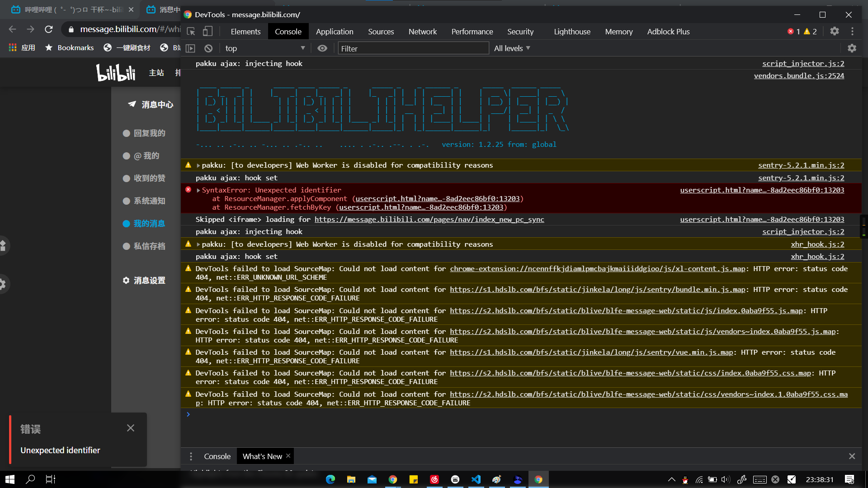Click the inspect element picker icon
The width and height of the screenshot is (868, 488).
point(191,32)
